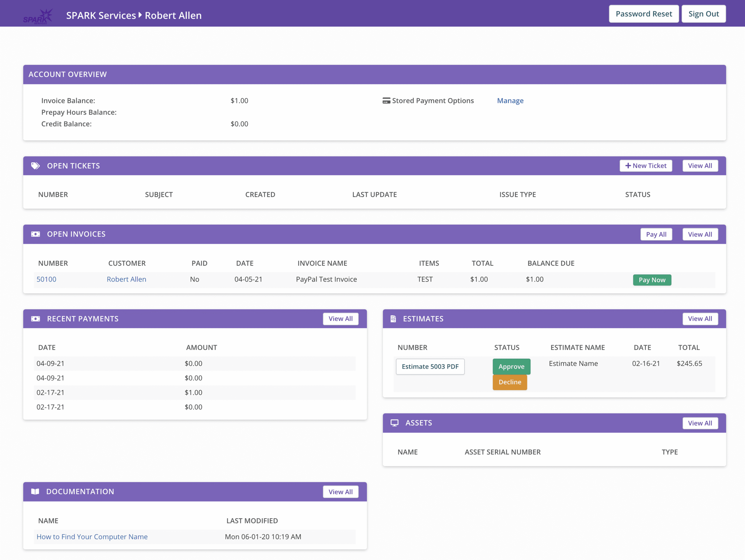Click the Open Invoices money icon
This screenshot has height=560, width=745.
pyautogui.click(x=36, y=234)
